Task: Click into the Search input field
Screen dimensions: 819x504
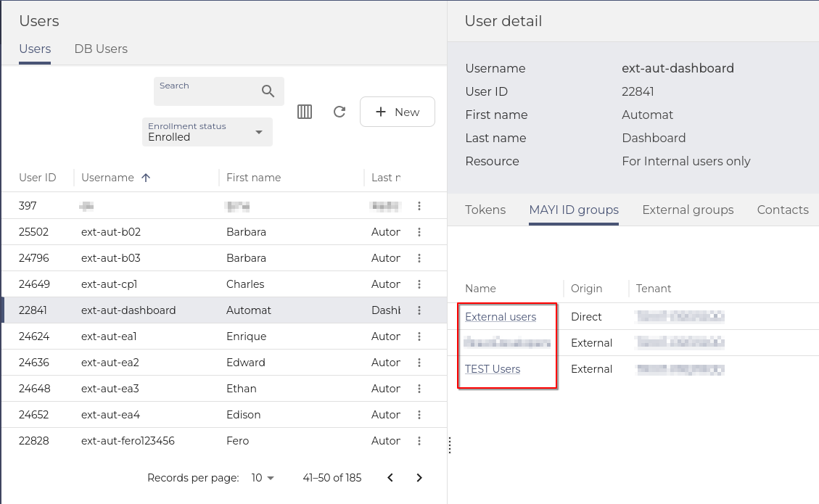Action: point(207,94)
